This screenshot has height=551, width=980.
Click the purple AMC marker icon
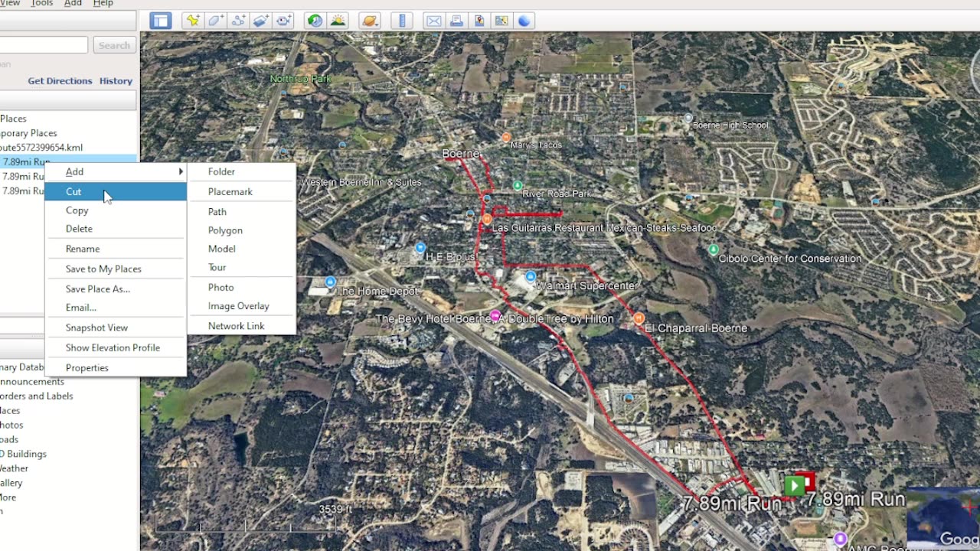(x=840, y=538)
